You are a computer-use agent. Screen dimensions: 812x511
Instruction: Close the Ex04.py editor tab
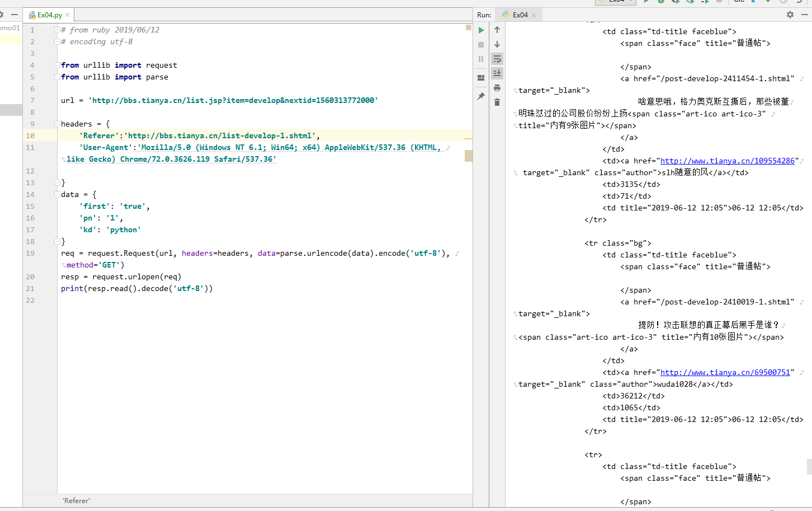pos(68,15)
